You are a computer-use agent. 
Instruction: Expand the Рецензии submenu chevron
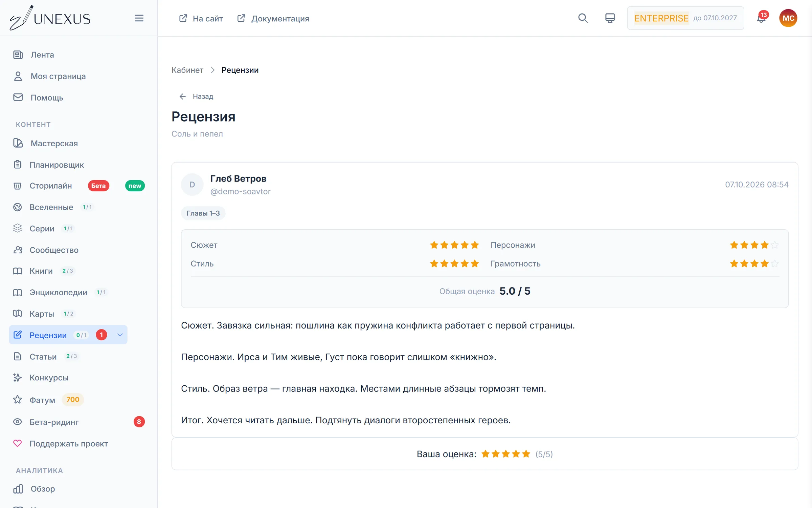tap(120, 335)
